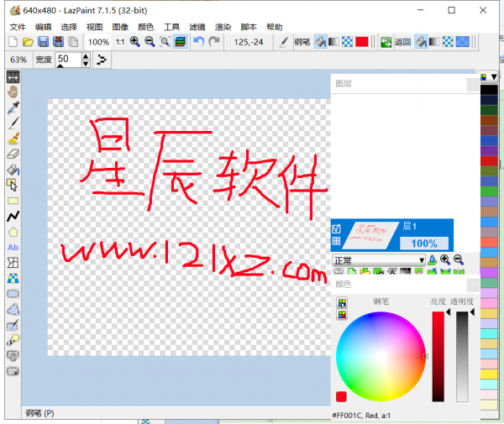
Task: Create a new file from the toolbar
Action: 13,42
